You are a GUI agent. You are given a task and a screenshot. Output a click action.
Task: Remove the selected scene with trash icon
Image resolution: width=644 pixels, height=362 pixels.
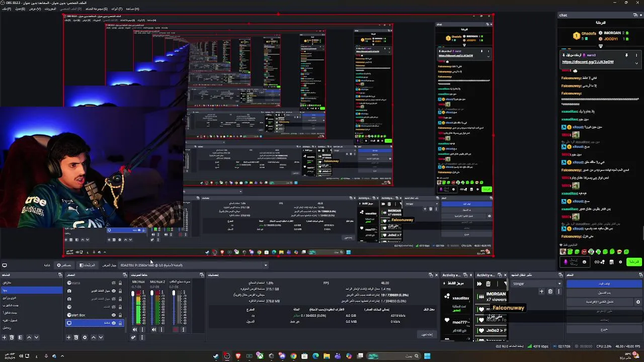click(11, 337)
